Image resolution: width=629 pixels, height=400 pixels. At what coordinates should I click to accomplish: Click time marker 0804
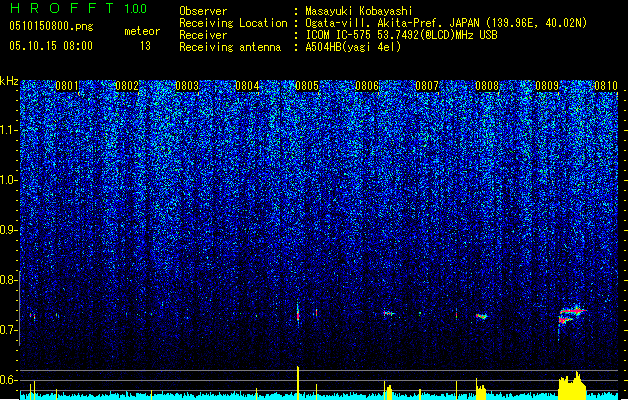pos(247,86)
